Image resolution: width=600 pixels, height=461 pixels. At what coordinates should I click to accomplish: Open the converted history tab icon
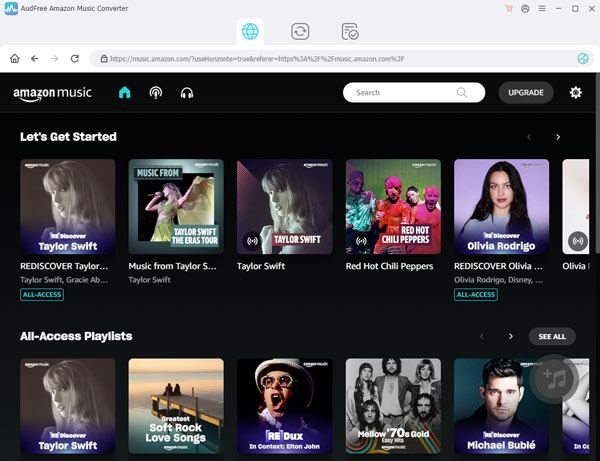[350, 31]
